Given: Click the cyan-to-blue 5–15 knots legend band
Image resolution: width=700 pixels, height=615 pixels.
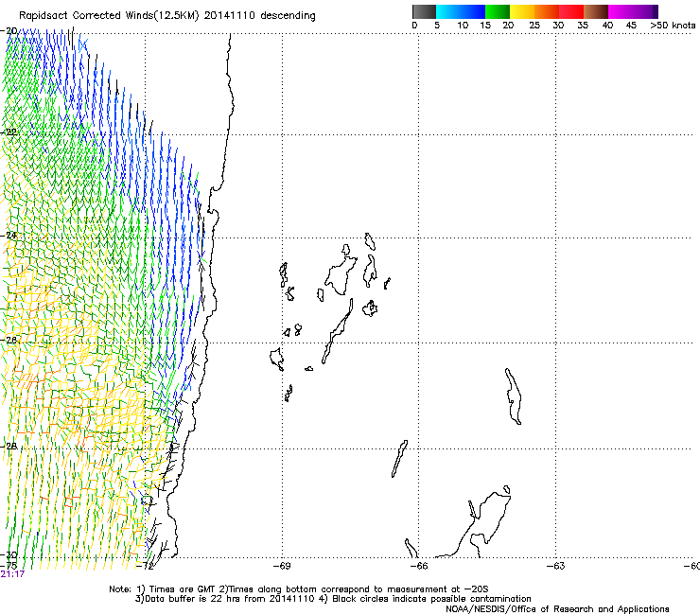Looking at the screenshot, I should coord(461,11).
